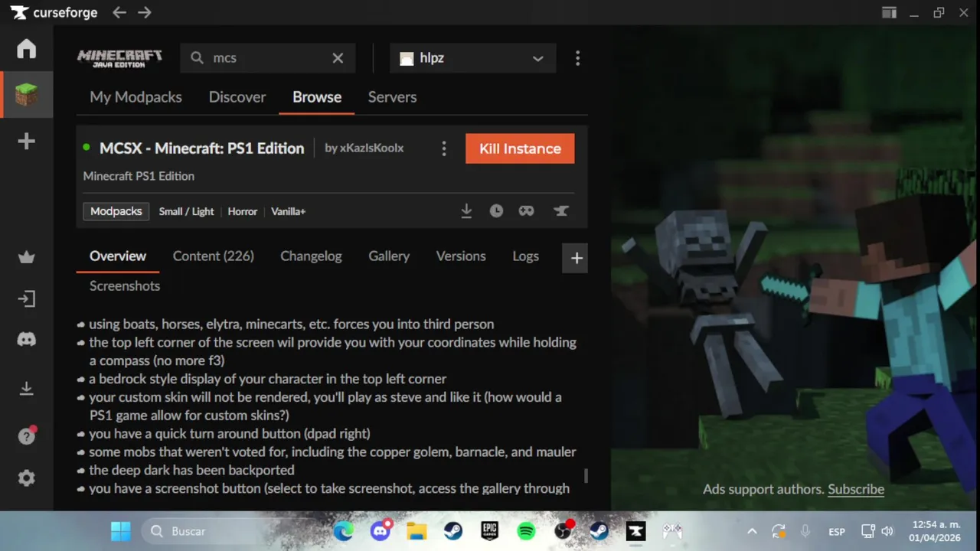Click the 'bedrock style display' bullet line
Viewport: 980px width, 551px height.
pyautogui.click(x=267, y=379)
